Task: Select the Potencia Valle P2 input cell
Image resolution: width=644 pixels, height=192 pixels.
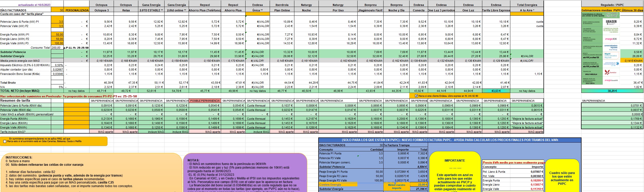Action: point(57,26)
